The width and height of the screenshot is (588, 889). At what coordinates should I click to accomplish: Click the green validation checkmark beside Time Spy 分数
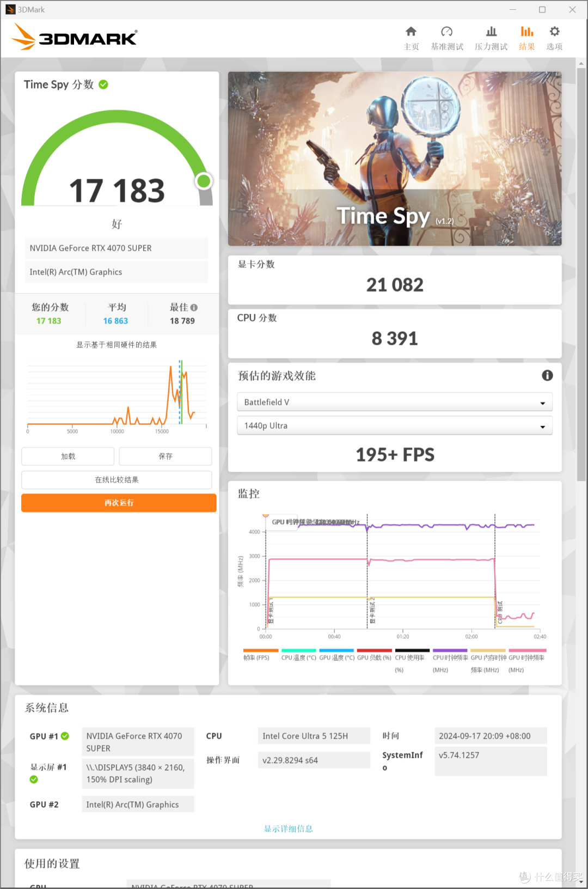point(103,84)
